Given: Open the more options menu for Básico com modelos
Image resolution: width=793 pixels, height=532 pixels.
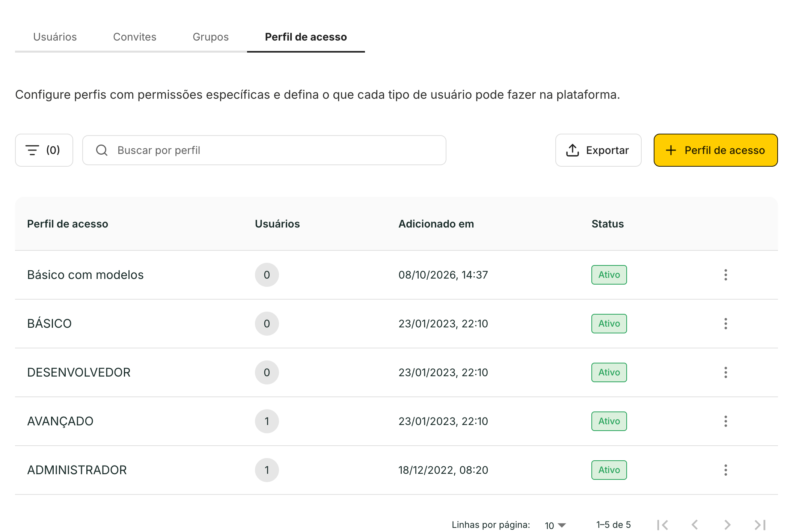Looking at the screenshot, I should pyautogui.click(x=725, y=275).
